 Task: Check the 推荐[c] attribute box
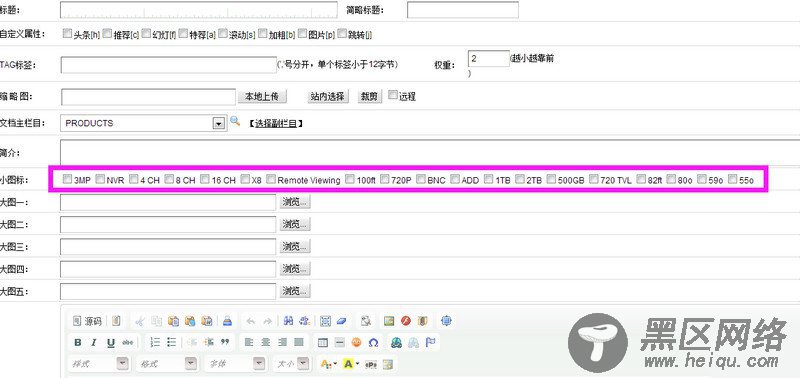[x=107, y=34]
